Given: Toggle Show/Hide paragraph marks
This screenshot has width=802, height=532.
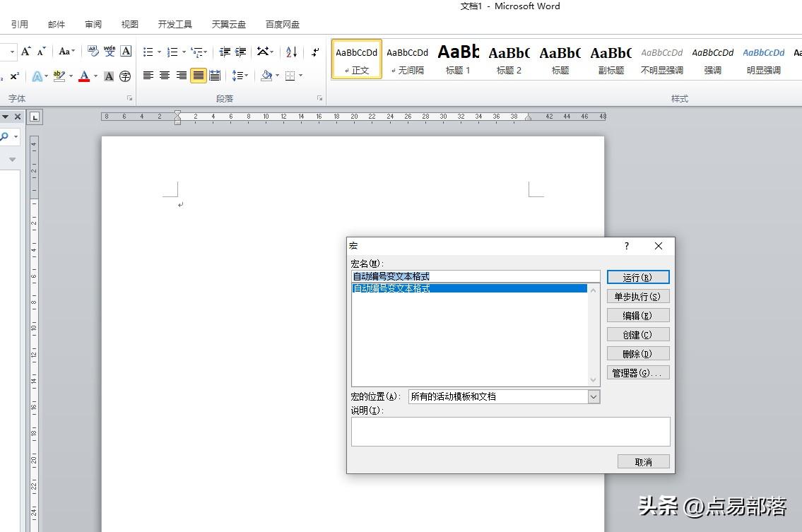Looking at the screenshot, I should click(315, 52).
